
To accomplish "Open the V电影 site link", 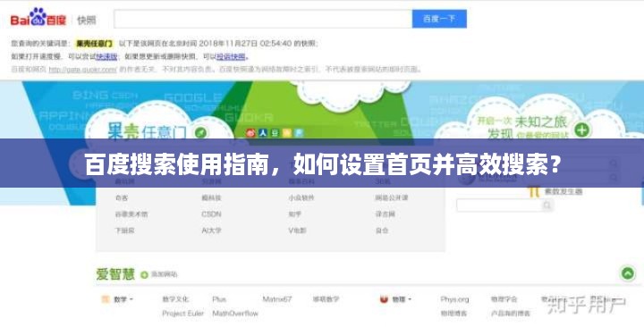I will [x=297, y=231].
